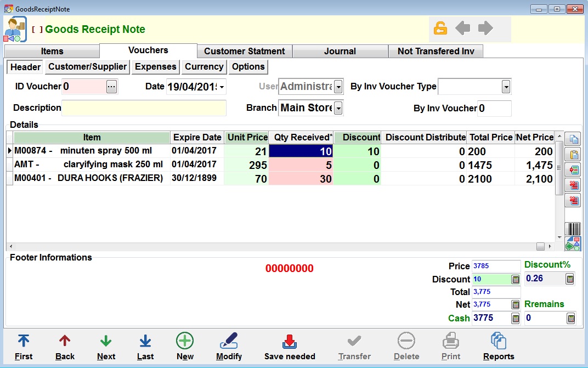Click the barcode icon beside the grid

573,229
